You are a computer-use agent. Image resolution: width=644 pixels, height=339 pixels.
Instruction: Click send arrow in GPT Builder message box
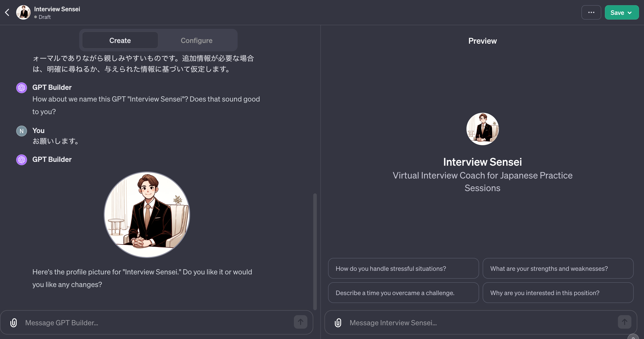(x=300, y=322)
